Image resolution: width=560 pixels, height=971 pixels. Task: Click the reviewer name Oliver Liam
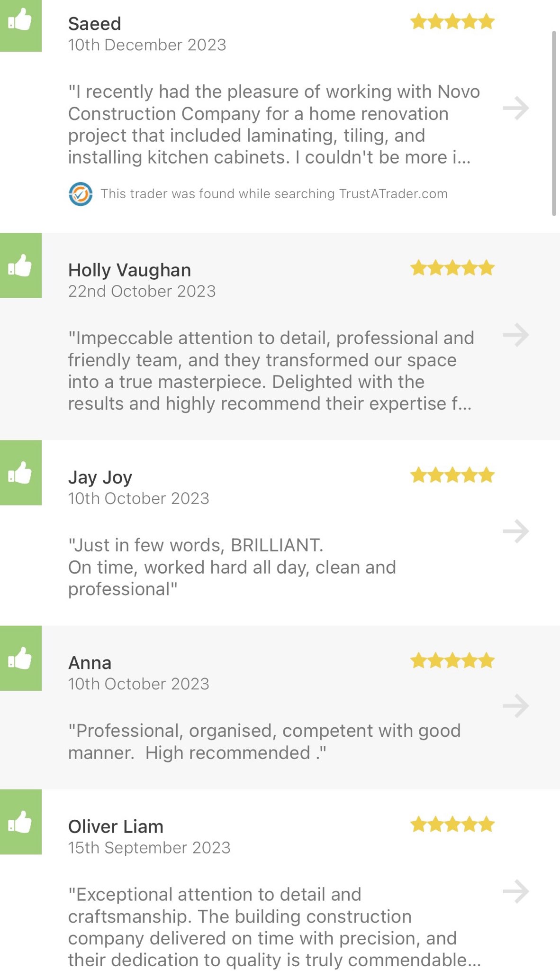tap(116, 826)
